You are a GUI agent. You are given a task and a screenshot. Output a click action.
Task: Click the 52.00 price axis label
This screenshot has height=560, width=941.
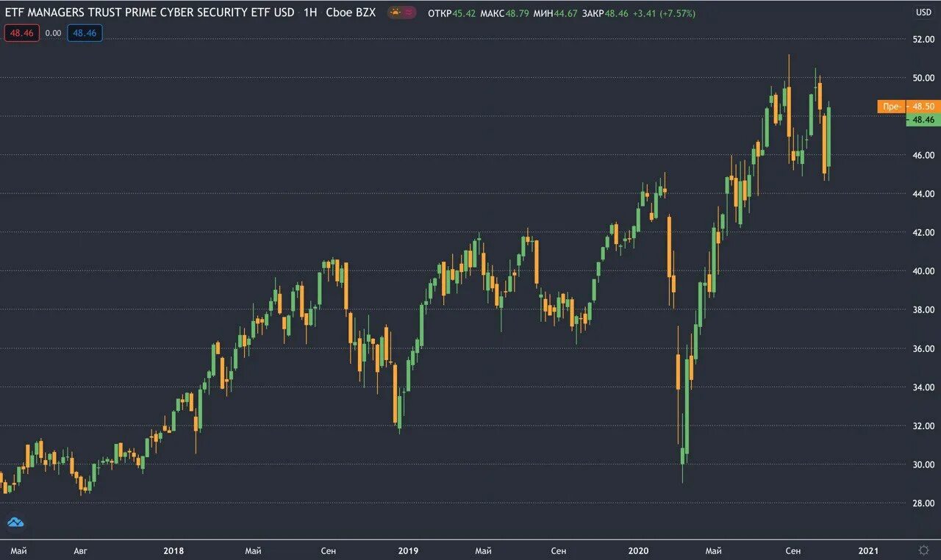(923, 39)
